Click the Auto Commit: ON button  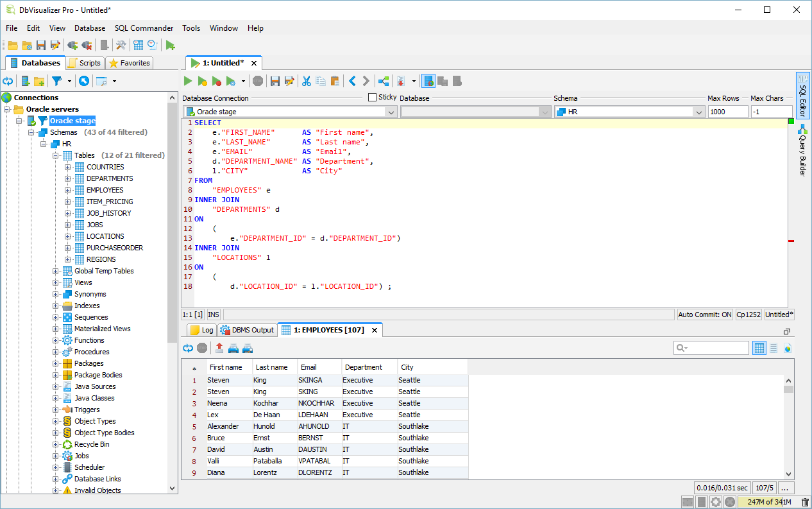click(704, 315)
